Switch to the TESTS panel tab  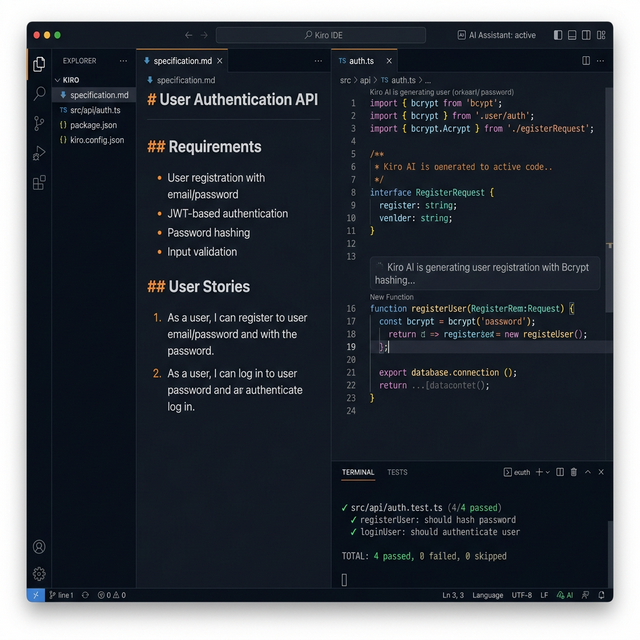397,472
